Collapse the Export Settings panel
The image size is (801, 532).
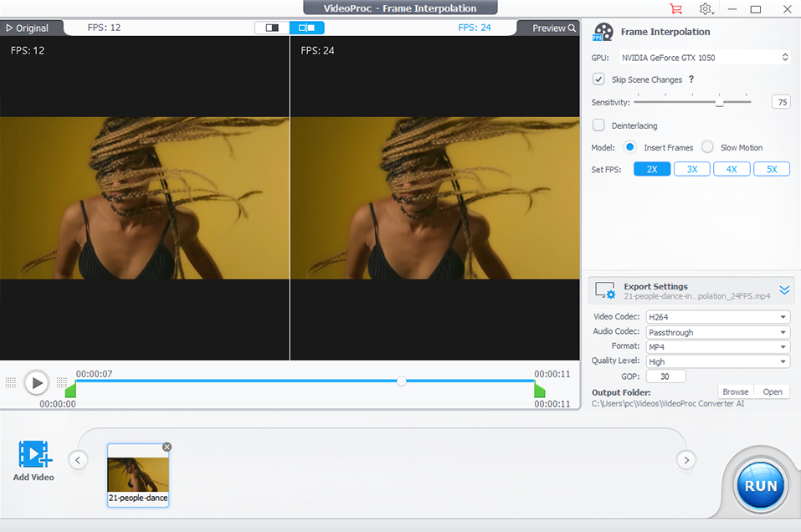click(x=784, y=290)
